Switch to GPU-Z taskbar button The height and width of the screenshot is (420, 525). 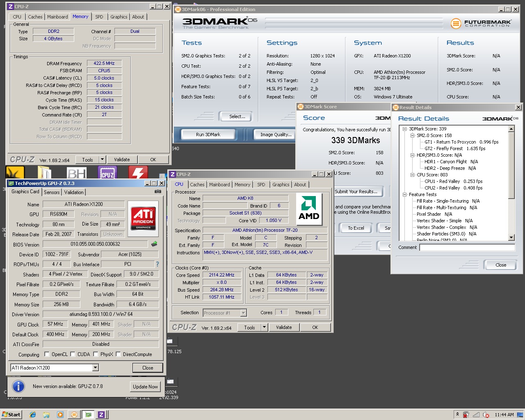coord(88,415)
